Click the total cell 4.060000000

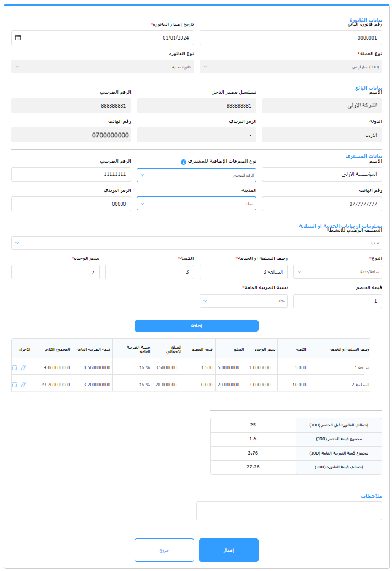click(x=57, y=367)
